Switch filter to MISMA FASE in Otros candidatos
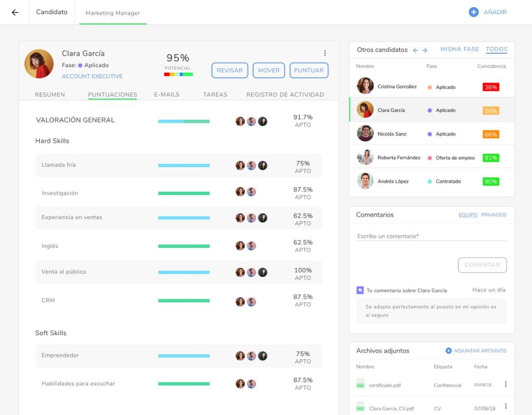This screenshot has width=532, height=415. [x=459, y=49]
